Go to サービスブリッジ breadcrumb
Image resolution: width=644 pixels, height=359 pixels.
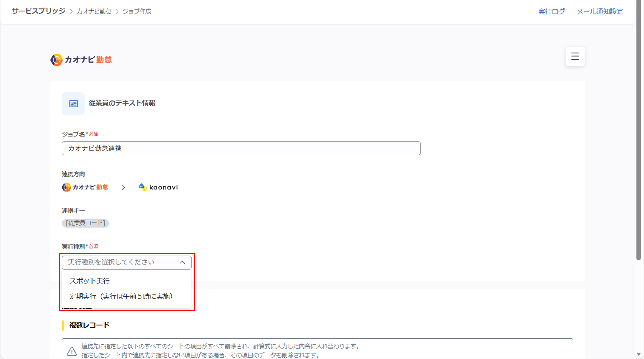click(38, 11)
